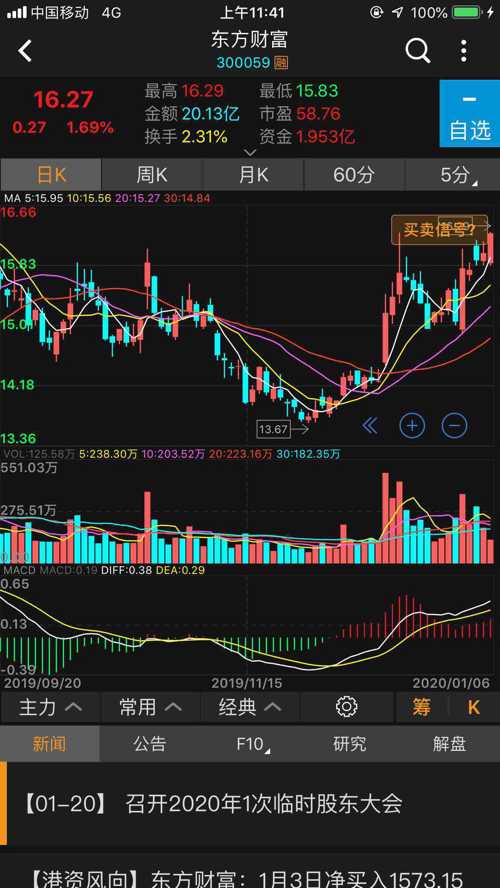The image size is (500, 888).
Task: Tap the MACD indicator legend line
Action: (x=104, y=570)
